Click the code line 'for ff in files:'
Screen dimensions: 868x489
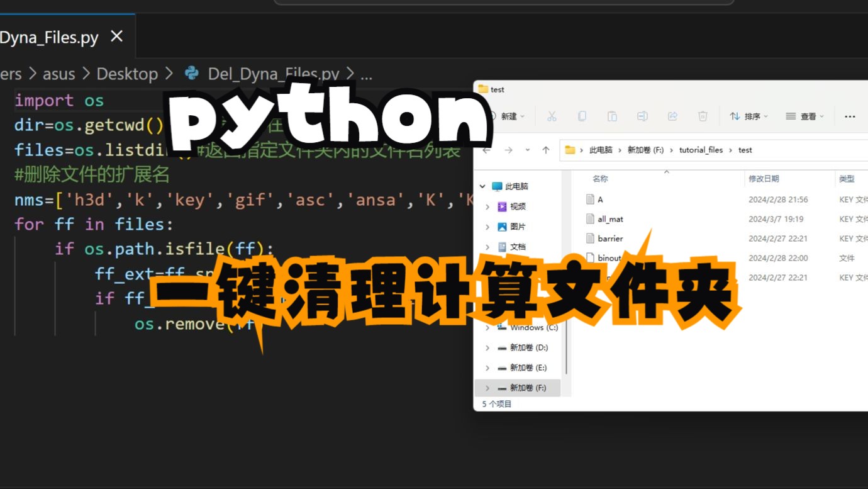(x=94, y=224)
